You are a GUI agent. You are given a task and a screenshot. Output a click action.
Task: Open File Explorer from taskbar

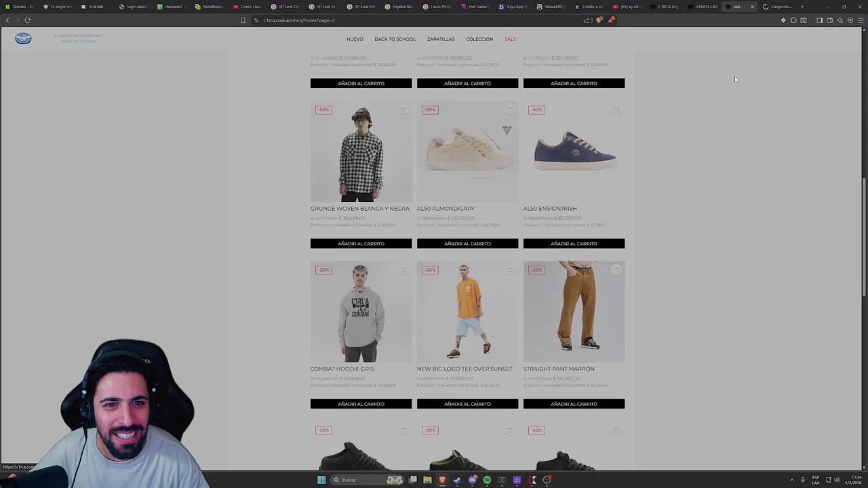coord(427,480)
